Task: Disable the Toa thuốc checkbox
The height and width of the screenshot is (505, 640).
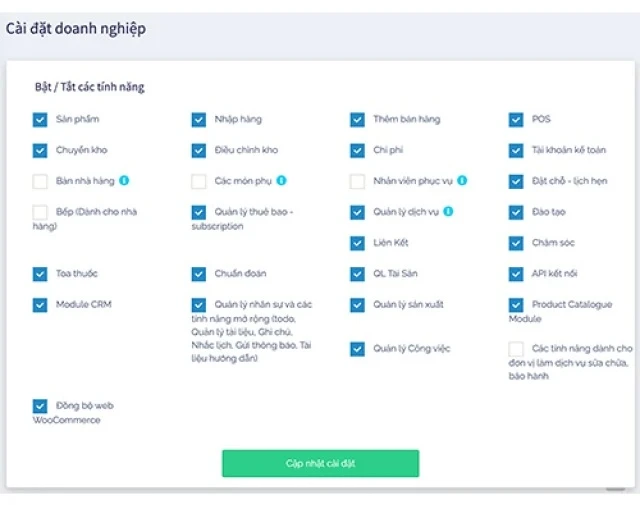Action: pos(40,274)
